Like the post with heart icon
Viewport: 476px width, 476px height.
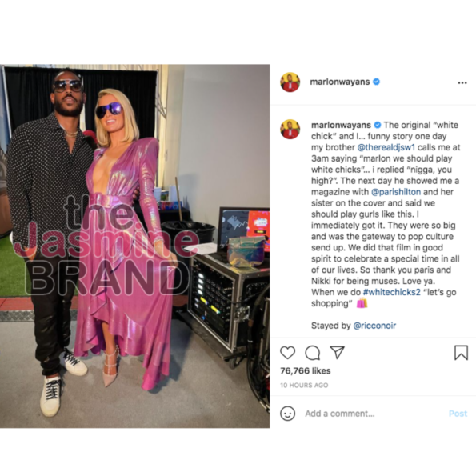[x=287, y=353]
